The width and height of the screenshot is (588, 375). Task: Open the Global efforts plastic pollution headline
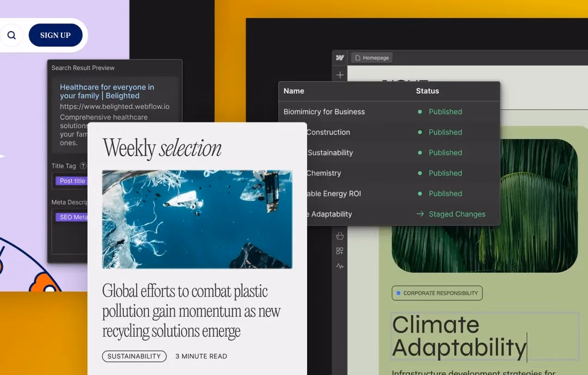click(x=191, y=311)
